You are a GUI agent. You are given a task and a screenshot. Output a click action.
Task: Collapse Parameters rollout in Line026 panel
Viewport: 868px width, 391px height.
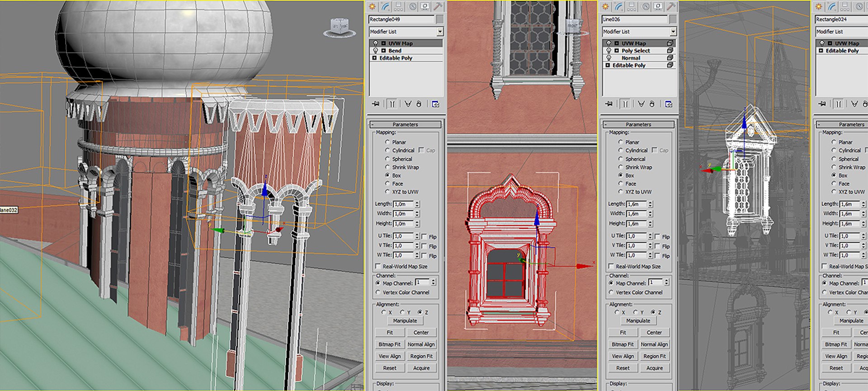click(639, 124)
